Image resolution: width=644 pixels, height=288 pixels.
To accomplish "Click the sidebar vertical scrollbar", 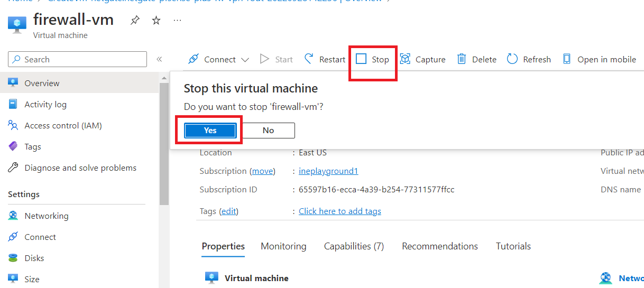I will pos(164,143).
